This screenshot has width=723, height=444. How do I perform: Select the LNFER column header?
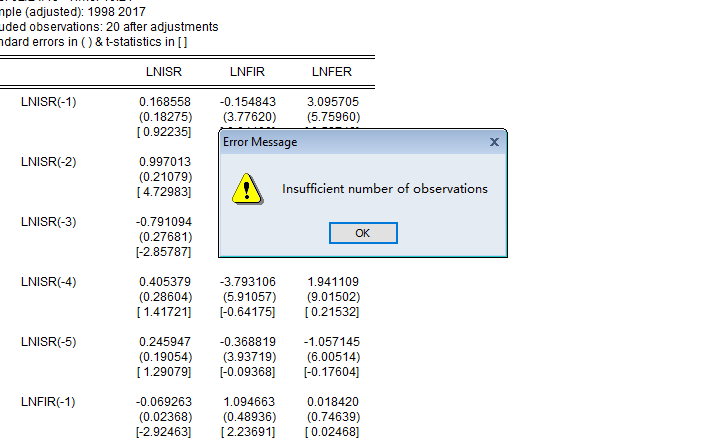(332, 72)
